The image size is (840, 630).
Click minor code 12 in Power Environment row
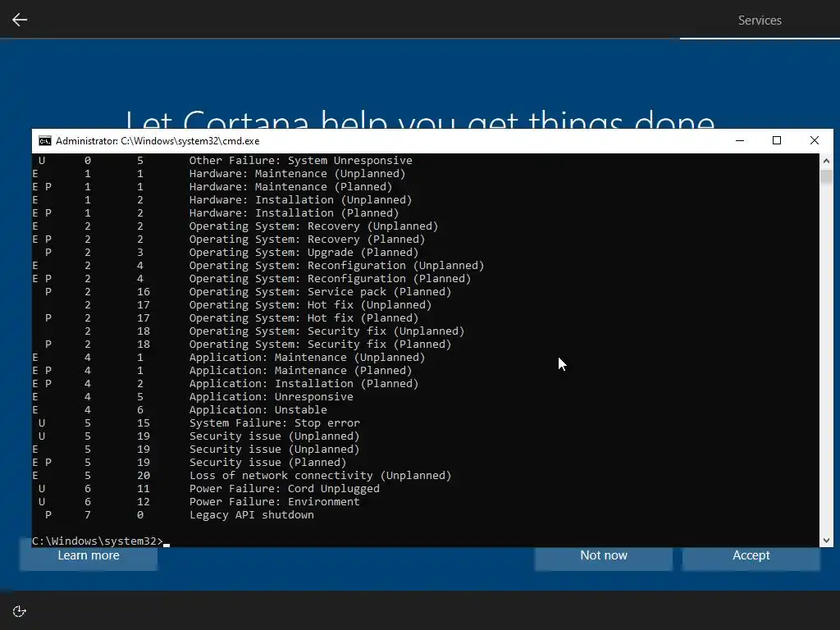click(x=143, y=501)
